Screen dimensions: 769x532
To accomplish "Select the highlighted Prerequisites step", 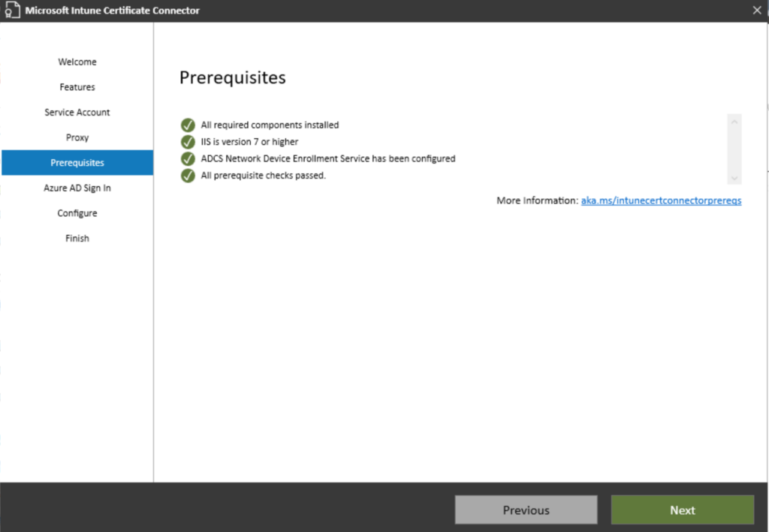I will [x=77, y=163].
